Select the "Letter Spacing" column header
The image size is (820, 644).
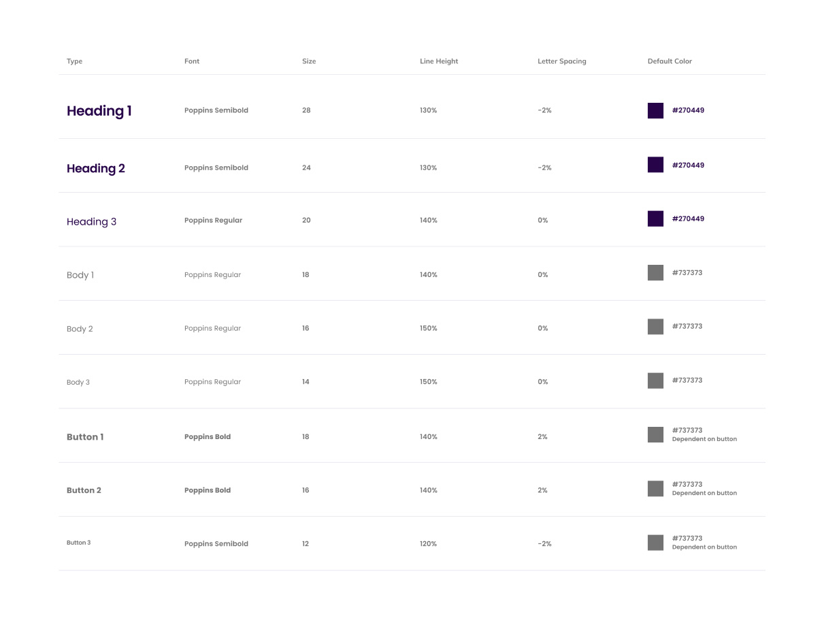562,61
